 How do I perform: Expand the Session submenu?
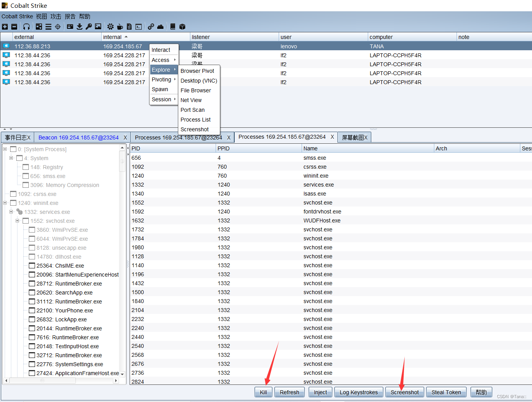coord(163,99)
